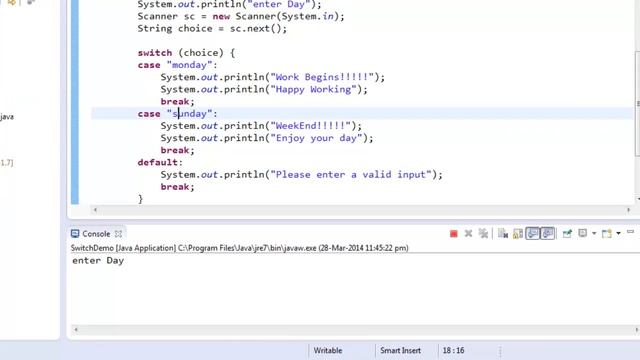Click the SwitchDemo launch description line

tap(240, 248)
